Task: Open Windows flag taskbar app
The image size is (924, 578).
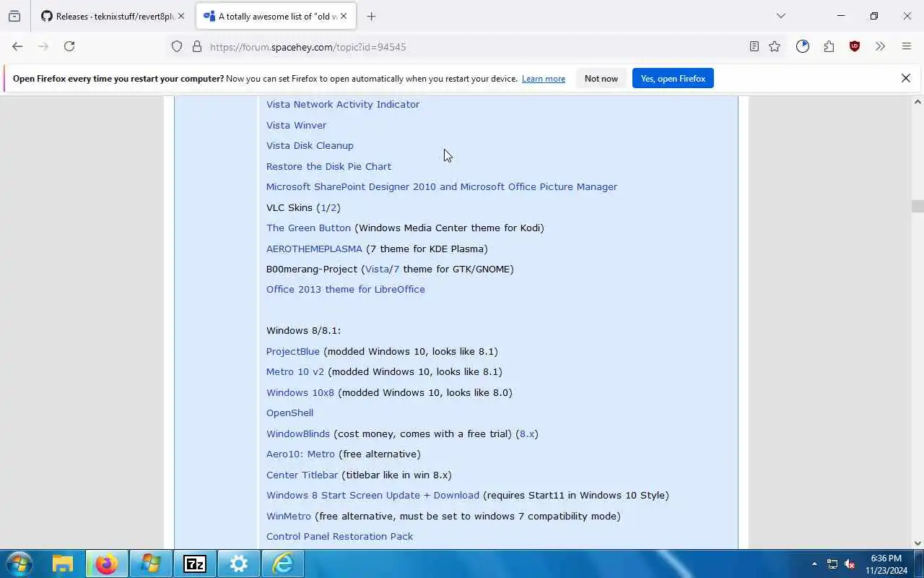Action: coord(151,564)
